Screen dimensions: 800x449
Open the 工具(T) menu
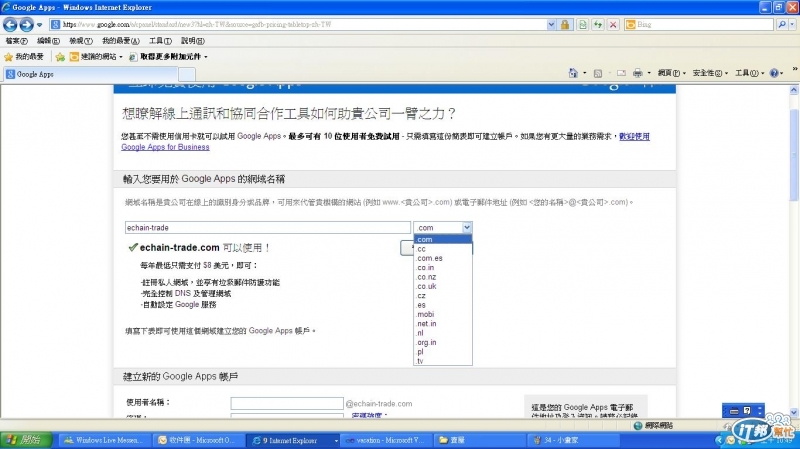[160, 41]
